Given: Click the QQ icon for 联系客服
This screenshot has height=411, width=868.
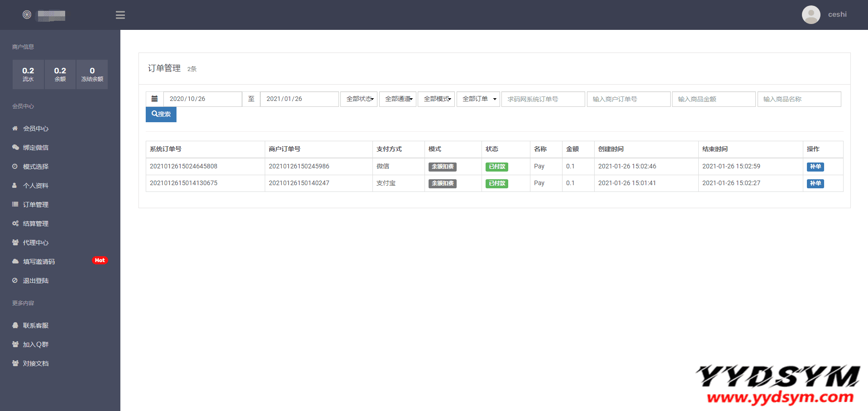Looking at the screenshot, I should [x=15, y=325].
